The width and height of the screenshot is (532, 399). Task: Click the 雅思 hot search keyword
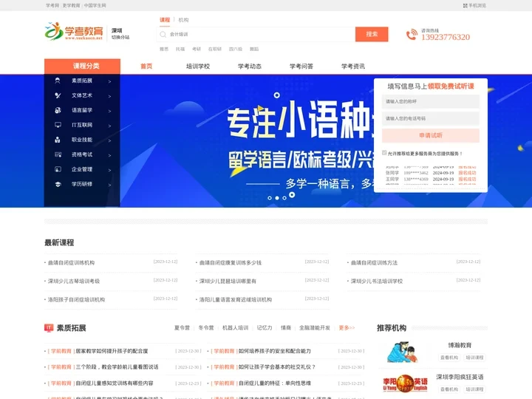click(x=164, y=49)
